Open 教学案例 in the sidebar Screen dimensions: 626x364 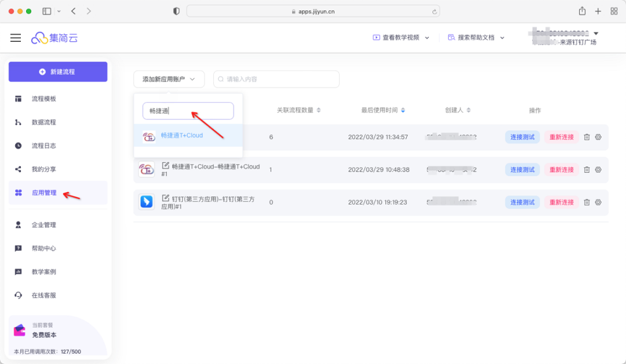tap(43, 272)
